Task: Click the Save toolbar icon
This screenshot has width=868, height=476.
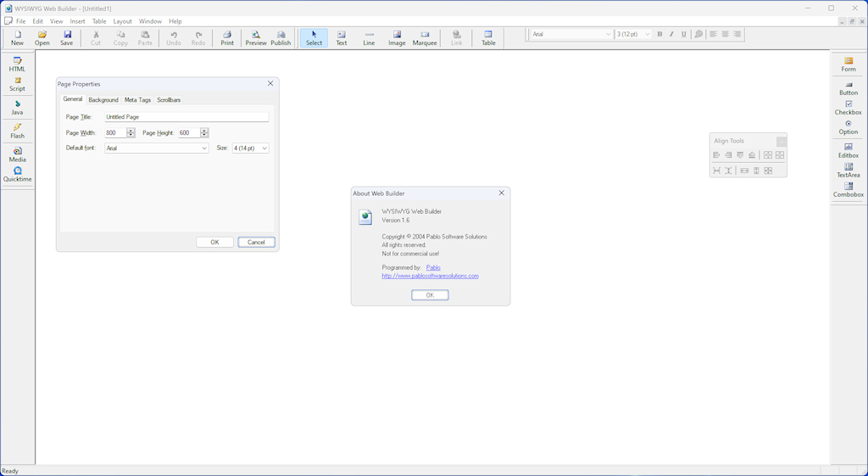Action: (x=66, y=38)
